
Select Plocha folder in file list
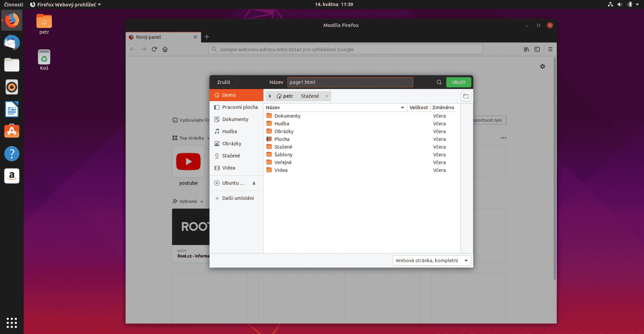(362, 139)
